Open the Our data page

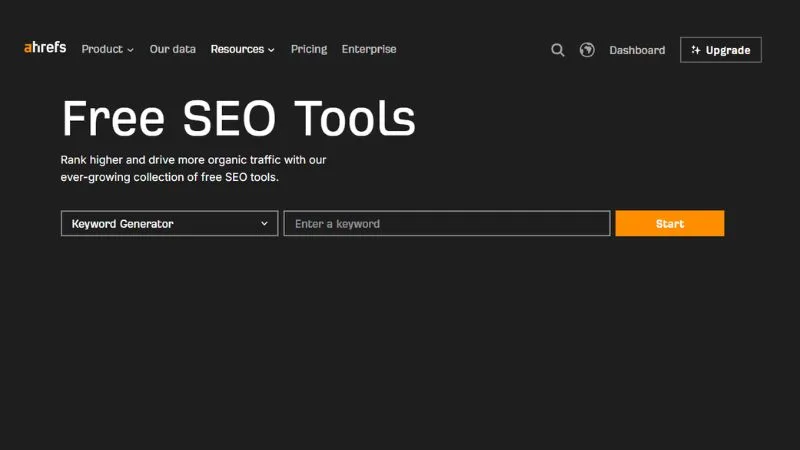[x=172, y=49]
